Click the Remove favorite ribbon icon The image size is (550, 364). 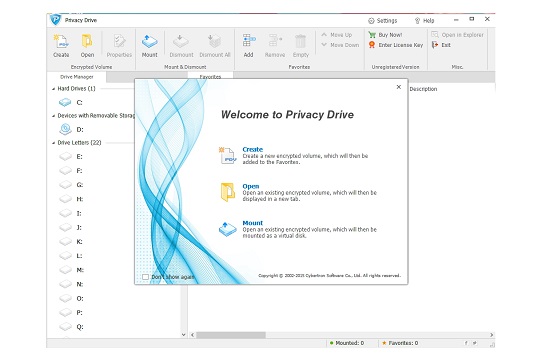pos(275,41)
